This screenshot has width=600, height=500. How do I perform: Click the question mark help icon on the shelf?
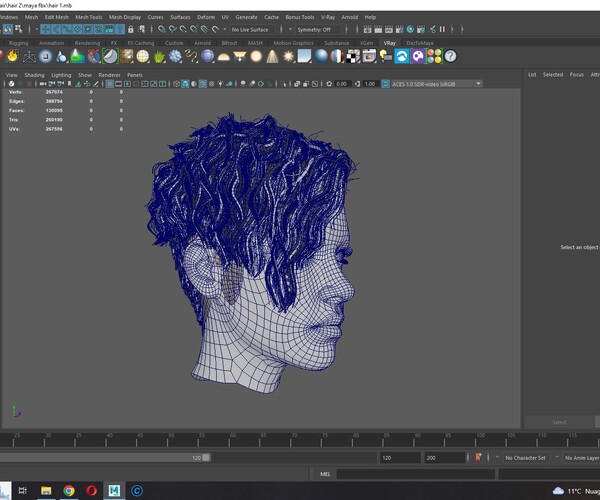(450, 56)
